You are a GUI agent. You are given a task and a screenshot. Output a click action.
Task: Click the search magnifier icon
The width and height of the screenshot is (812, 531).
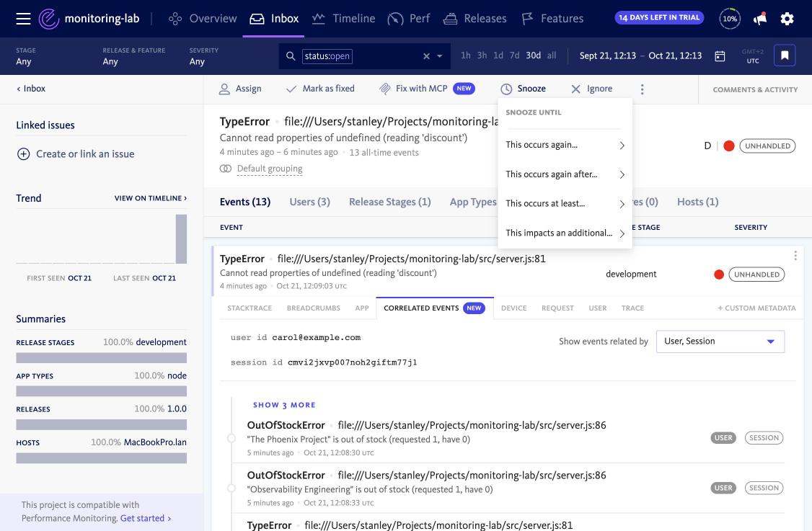point(291,56)
